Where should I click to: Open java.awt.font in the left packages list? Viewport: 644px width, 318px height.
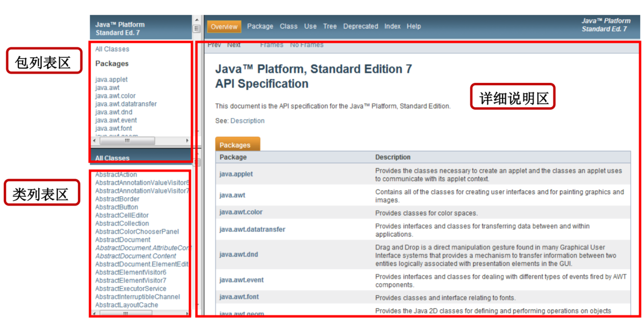pyautogui.click(x=114, y=128)
